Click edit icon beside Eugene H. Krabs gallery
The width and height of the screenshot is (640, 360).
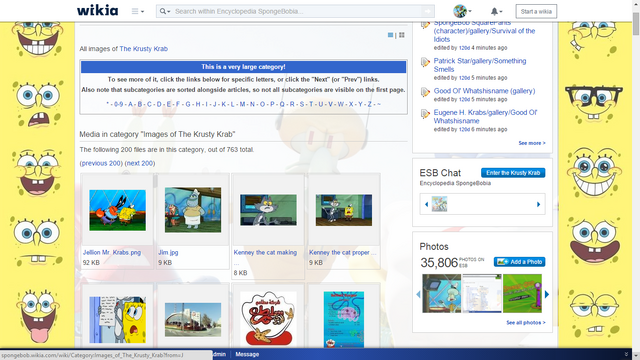point(425,113)
